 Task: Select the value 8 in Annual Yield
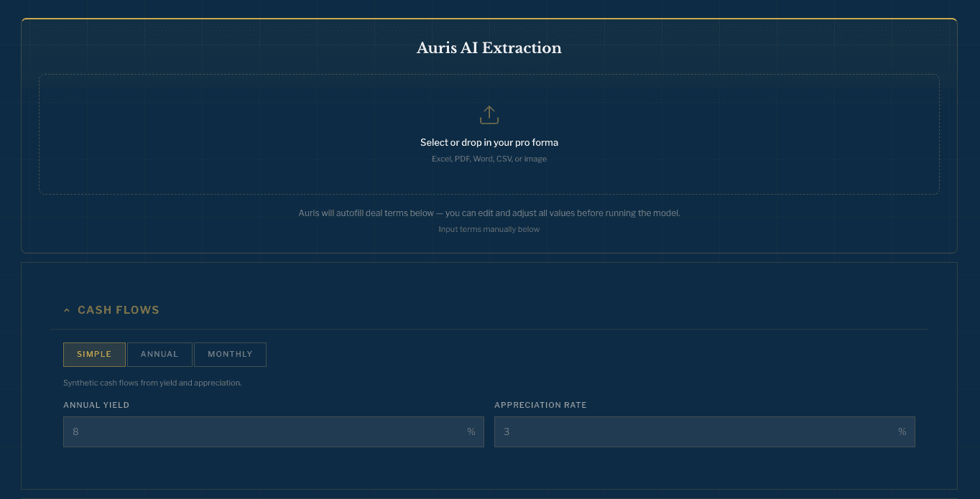tap(75, 432)
